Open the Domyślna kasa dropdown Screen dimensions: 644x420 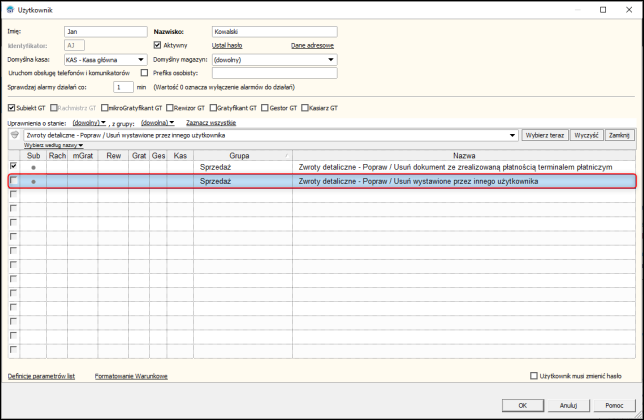[141, 60]
